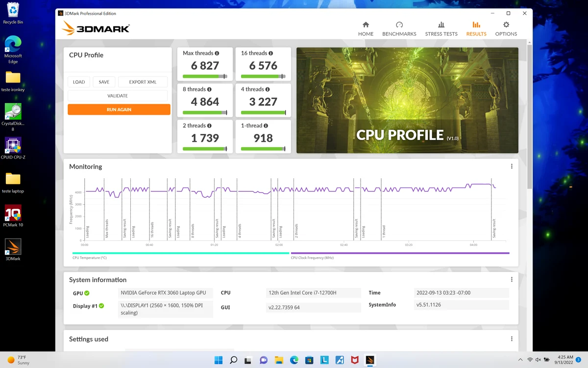Click green check icon next to GPU
Image resolution: width=588 pixels, height=368 pixels.
coord(87,293)
